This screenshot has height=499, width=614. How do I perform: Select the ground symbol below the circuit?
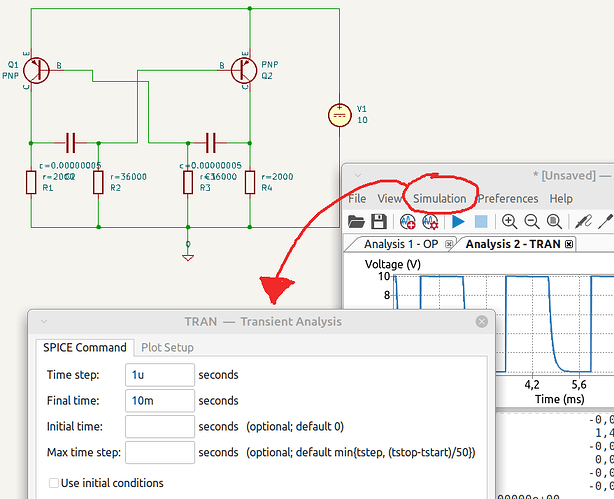point(188,257)
